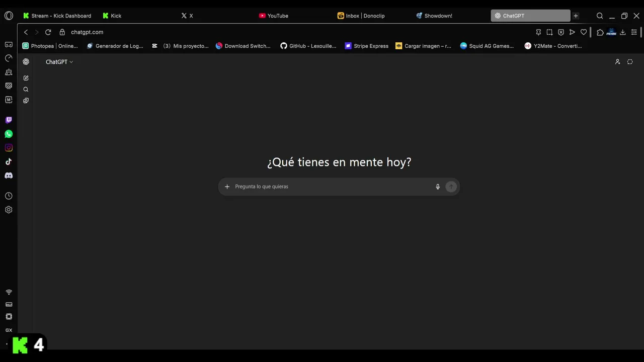644x362 pixels.
Task: Open the Twitch sidebar icon
Action: coord(9,120)
